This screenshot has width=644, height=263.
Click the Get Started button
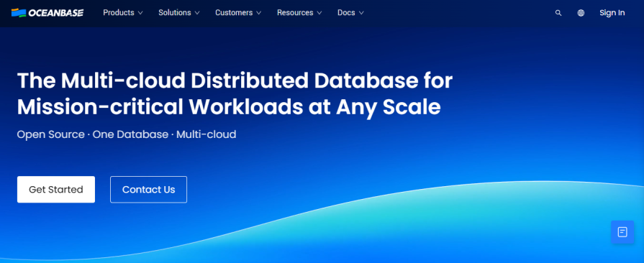(x=56, y=190)
